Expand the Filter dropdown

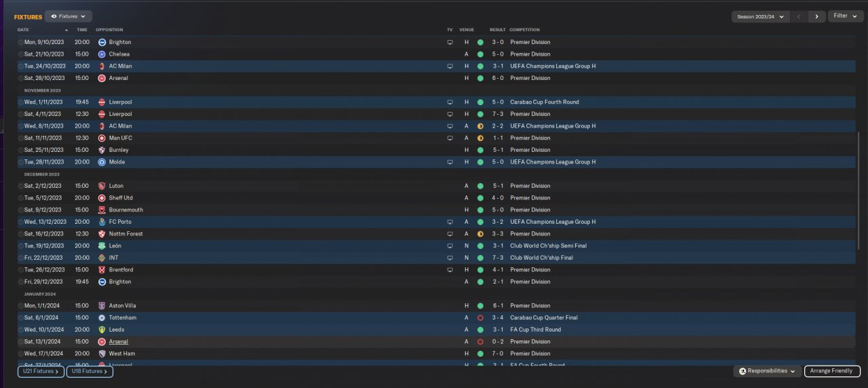coord(845,16)
